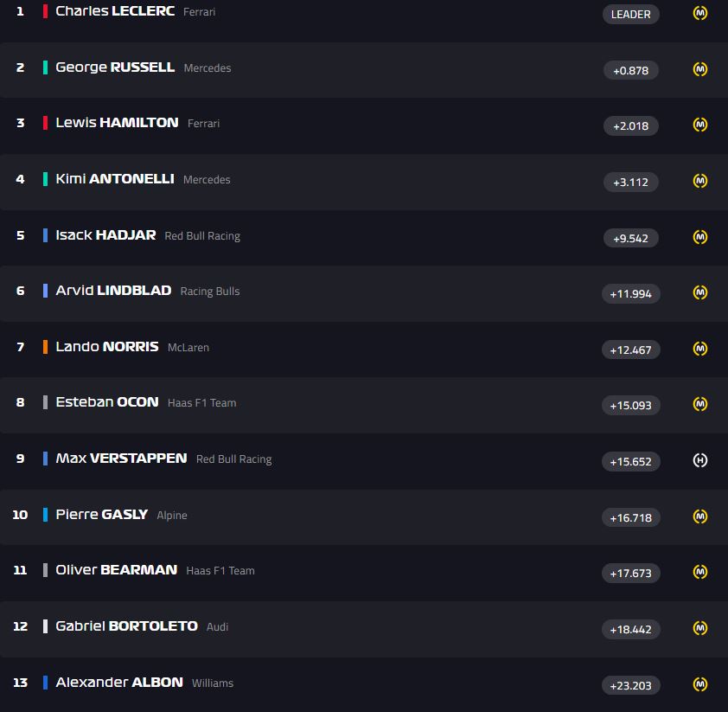Viewport: 728px width, 712px height.
Task: Click Russell's medium tyre icon
Action: [700, 69]
